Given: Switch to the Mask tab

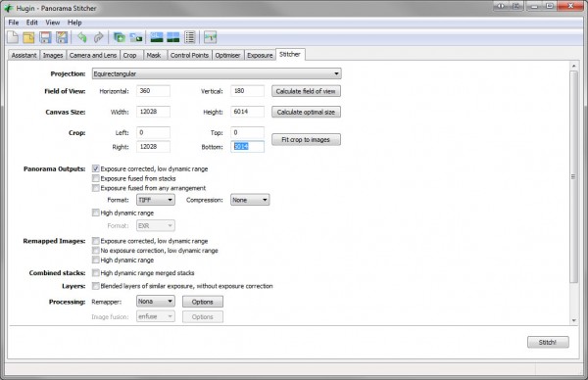Looking at the screenshot, I should pos(154,55).
